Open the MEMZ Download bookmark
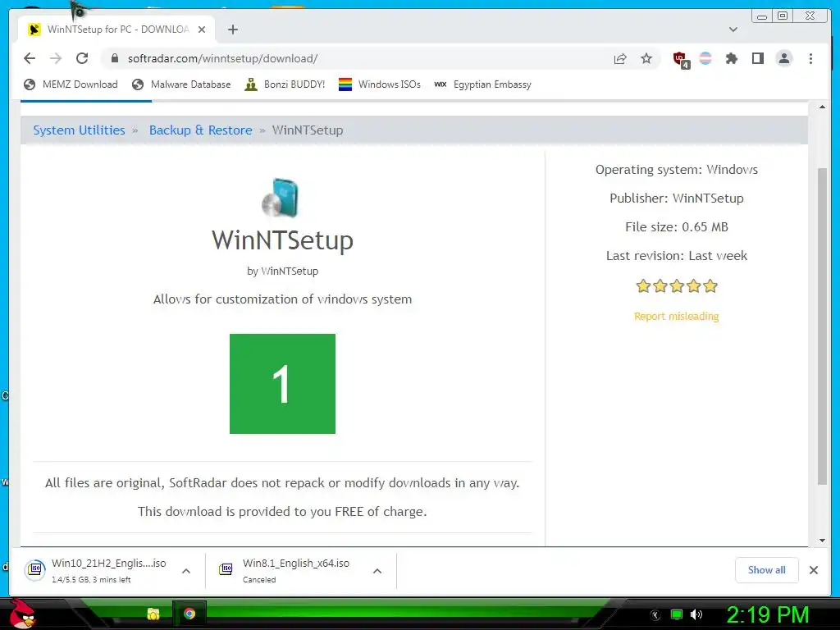840x630 pixels. click(71, 84)
